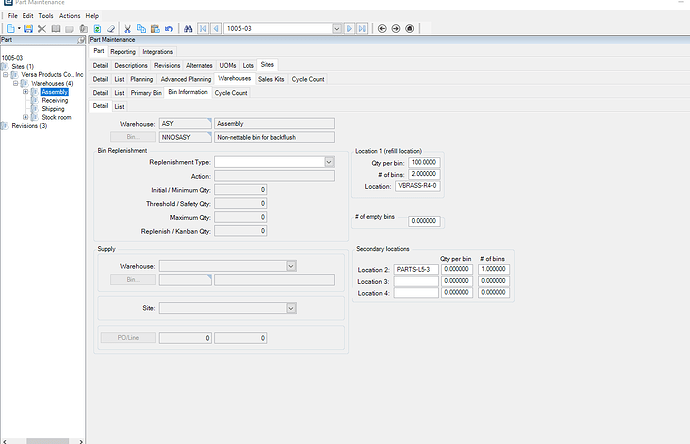Open the Replenishment Type dropdown
Viewport: 690px width, 444px height.
click(328, 161)
